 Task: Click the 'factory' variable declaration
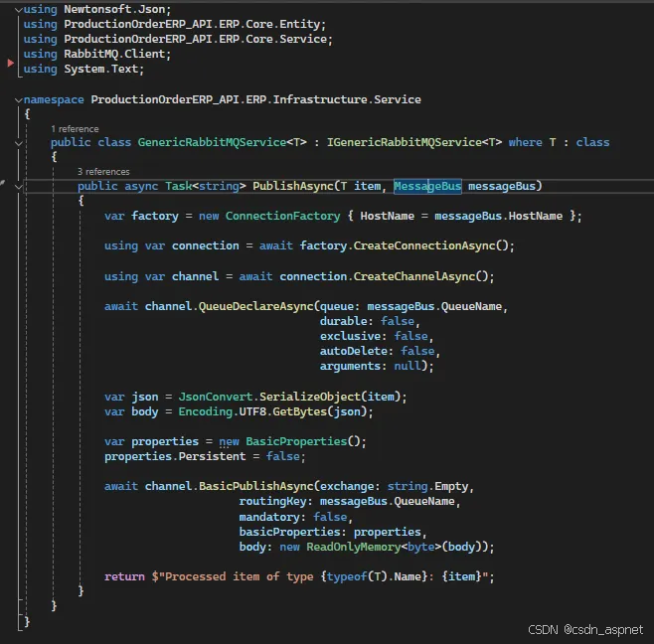click(x=154, y=216)
